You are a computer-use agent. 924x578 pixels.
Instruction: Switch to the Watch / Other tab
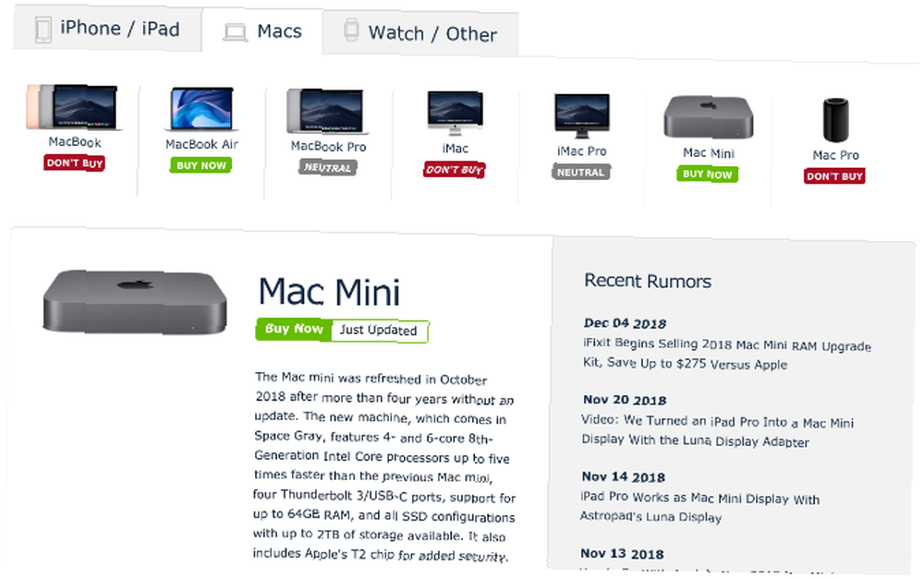(x=420, y=33)
